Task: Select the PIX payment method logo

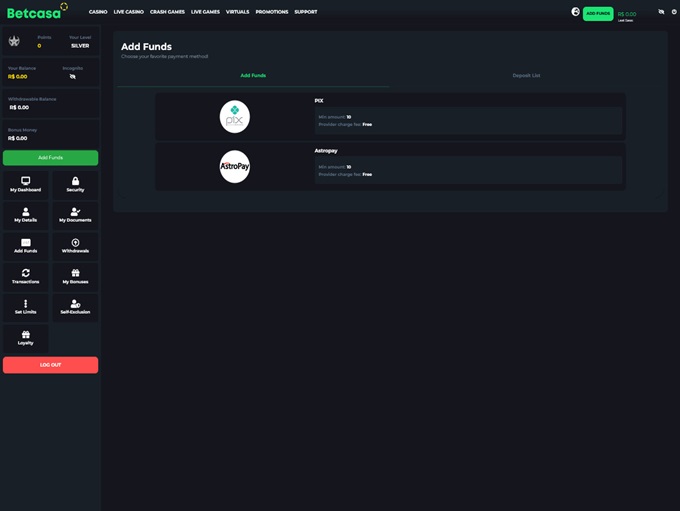Action: click(234, 117)
